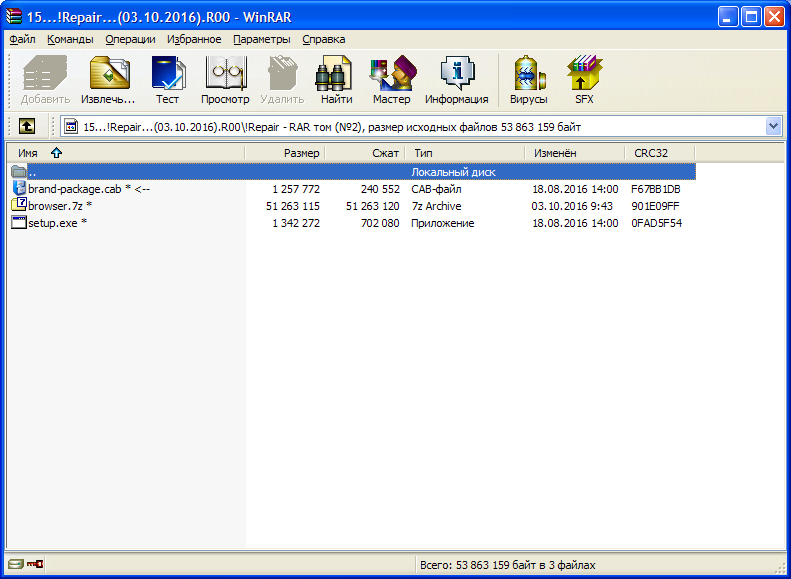This screenshot has width=791, height=579.
Task: Convert archive to SFX
Action: tap(584, 81)
